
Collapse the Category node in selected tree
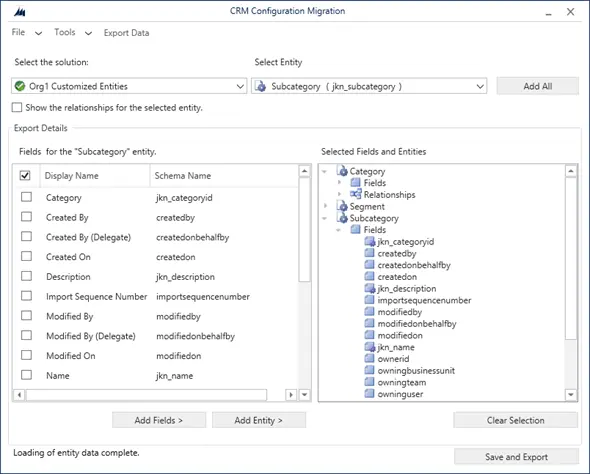click(x=324, y=172)
